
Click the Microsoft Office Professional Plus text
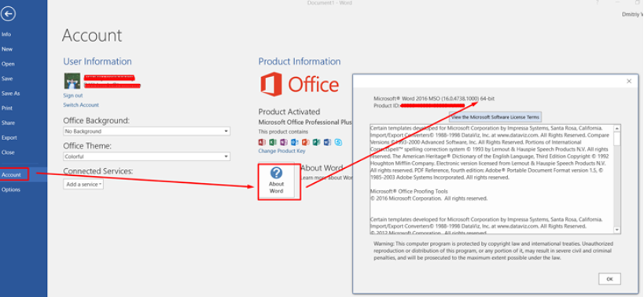point(305,123)
